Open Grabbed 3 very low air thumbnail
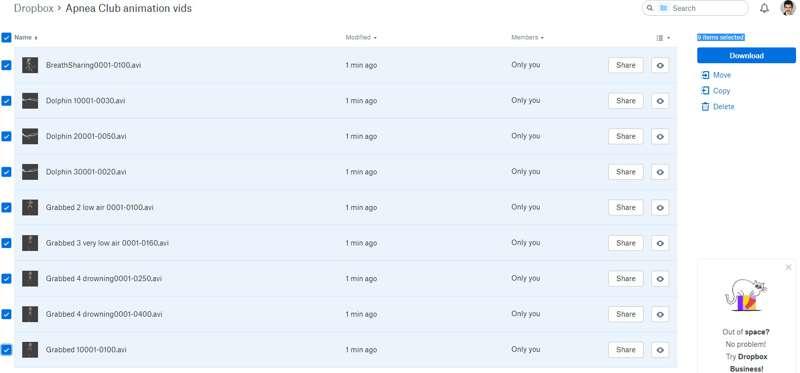The image size is (800, 373). [x=30, y=243]
